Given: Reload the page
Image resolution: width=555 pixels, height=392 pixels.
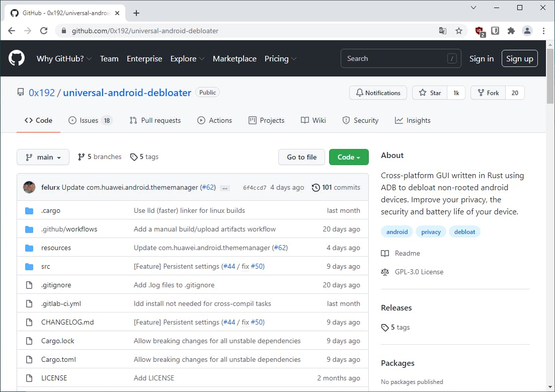Looking at the screenshot, I should click(44, 31).
